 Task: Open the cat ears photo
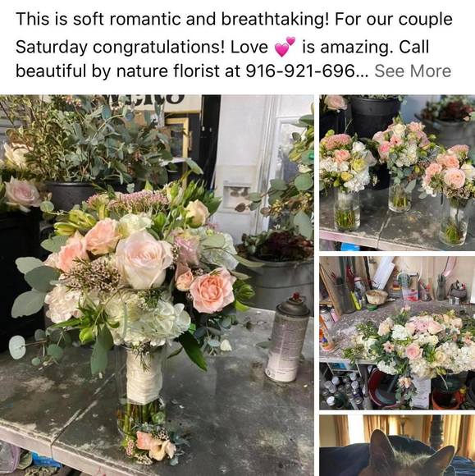point(397,446)
